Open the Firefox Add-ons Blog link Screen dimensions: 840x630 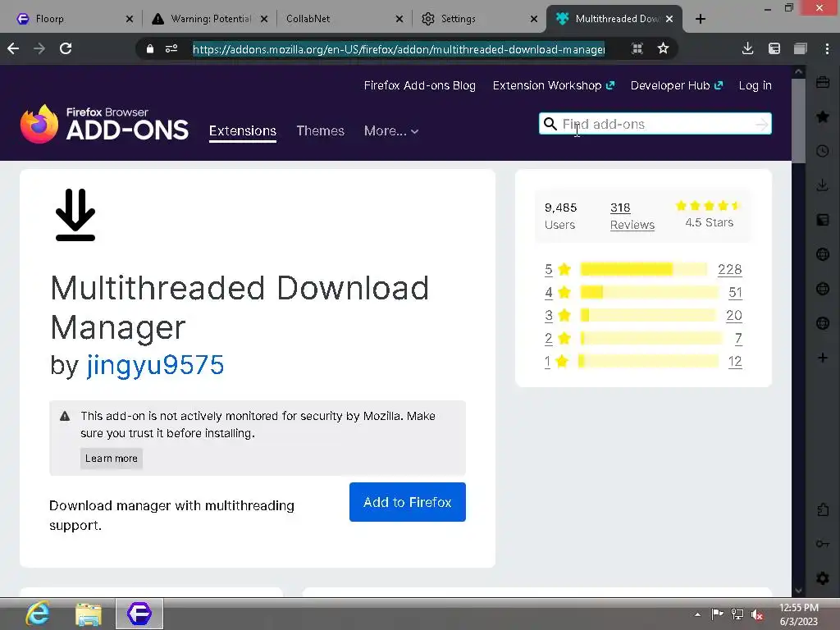point(419,85)
